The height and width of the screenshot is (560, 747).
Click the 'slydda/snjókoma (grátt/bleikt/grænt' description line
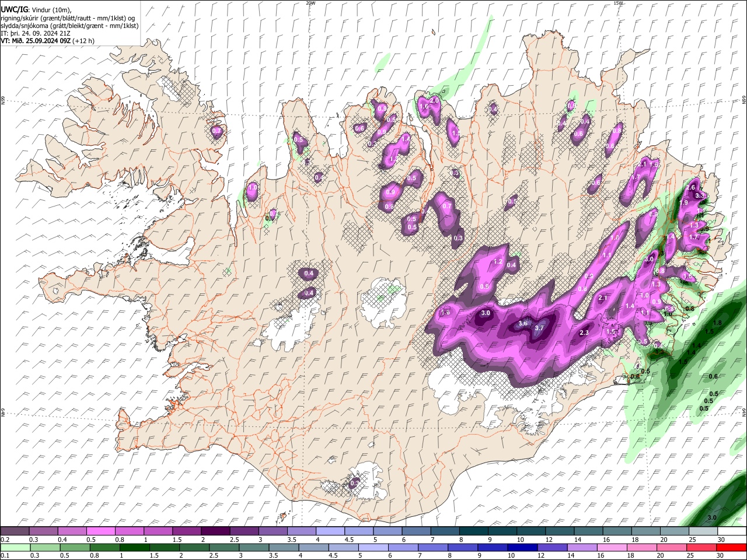(69, 26)
